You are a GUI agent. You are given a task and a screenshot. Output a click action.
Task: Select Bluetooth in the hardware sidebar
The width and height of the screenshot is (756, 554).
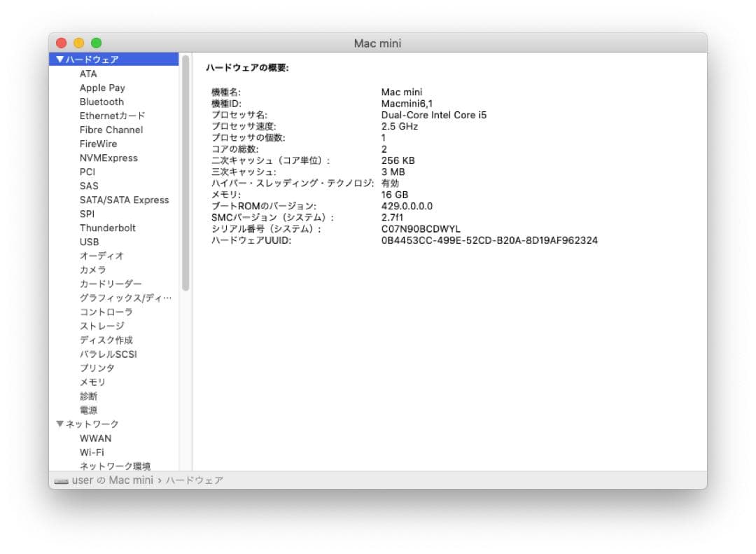coord(101,102)
